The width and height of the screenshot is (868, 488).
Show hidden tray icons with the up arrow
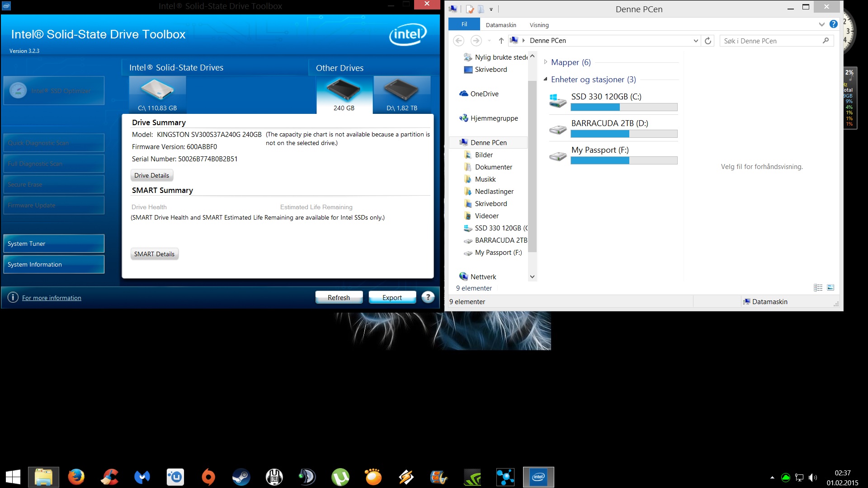[772, 478]
